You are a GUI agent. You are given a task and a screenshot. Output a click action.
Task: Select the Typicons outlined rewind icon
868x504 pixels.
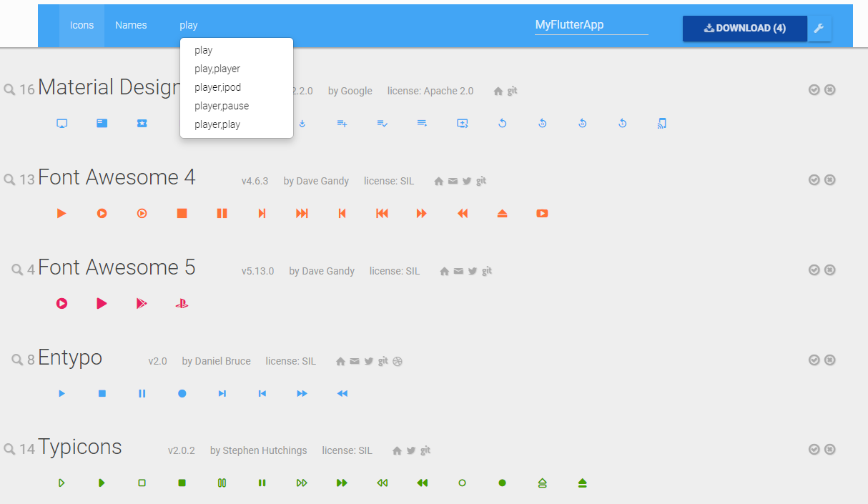383,483
